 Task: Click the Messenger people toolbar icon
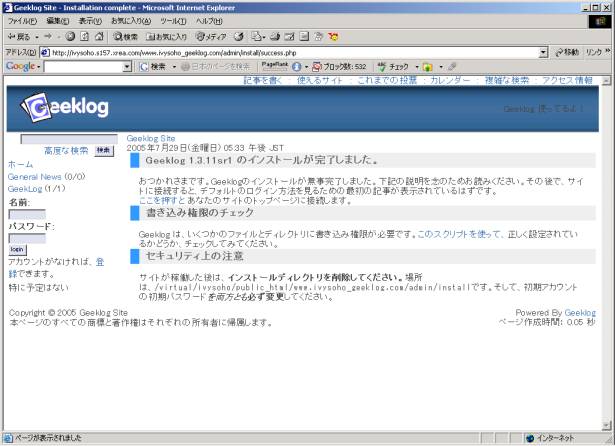point(318,37)
